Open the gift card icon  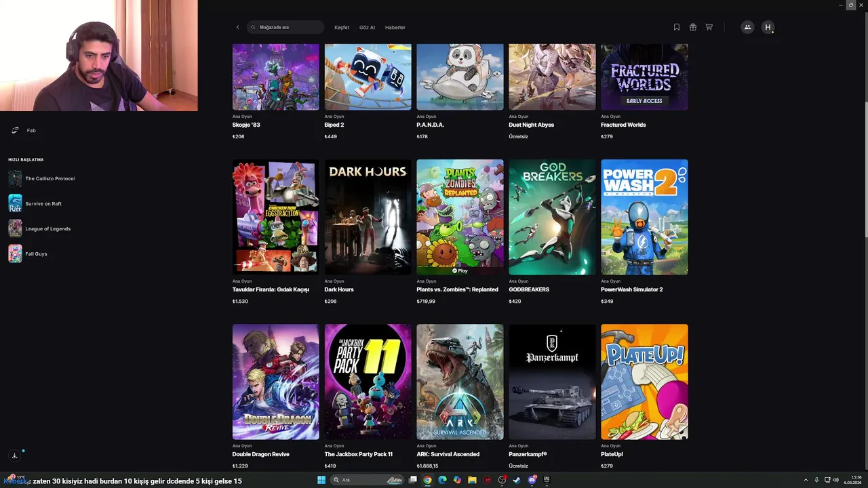coord(693,27)
